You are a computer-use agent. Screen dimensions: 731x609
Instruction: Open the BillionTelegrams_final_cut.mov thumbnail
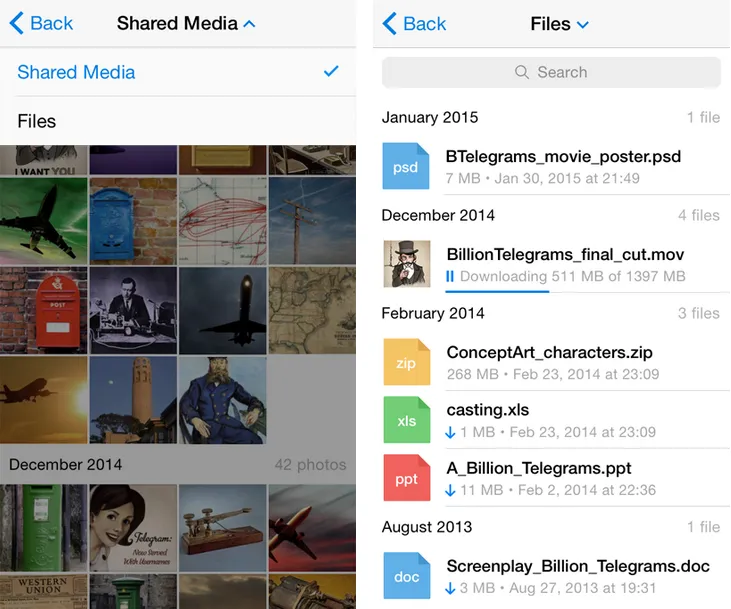pos(406,264)
